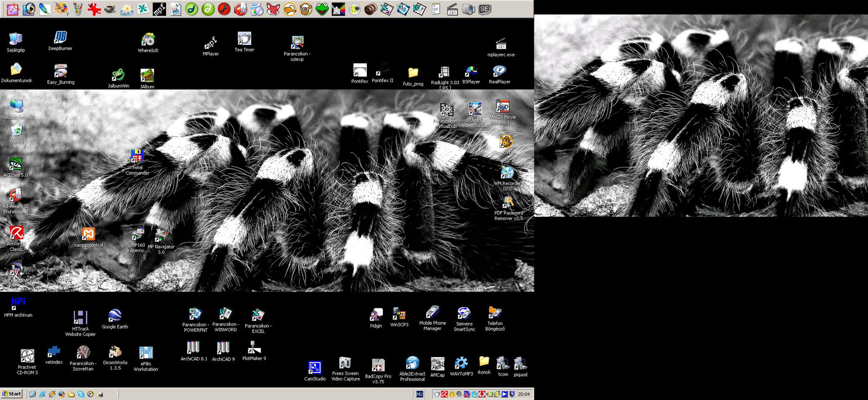The image size is (868, 400).
Task: Launch Siemens SmartSync shortcut
Action: click(464, 319)
